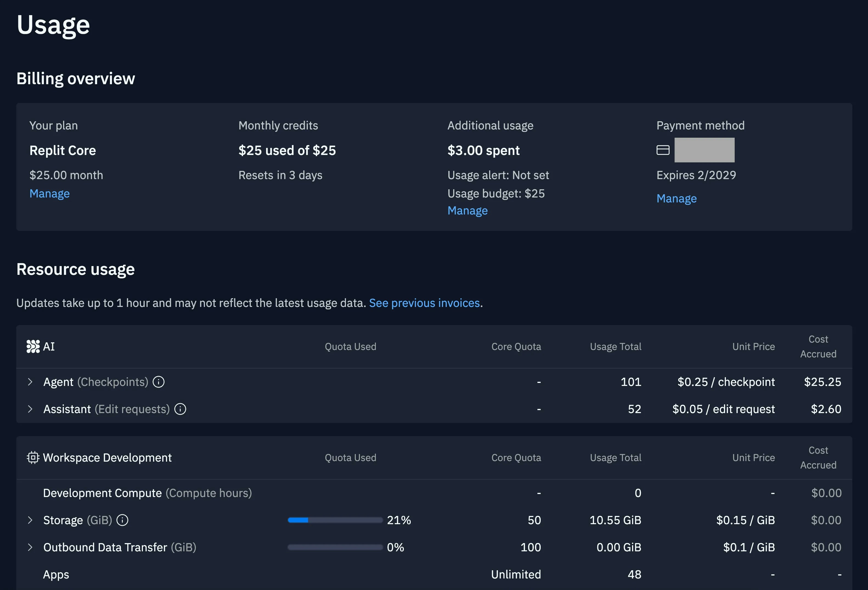Click the Workspace Development chip icon
The image size is (868, 590).
pyautogui.click(x=33, y=458)
